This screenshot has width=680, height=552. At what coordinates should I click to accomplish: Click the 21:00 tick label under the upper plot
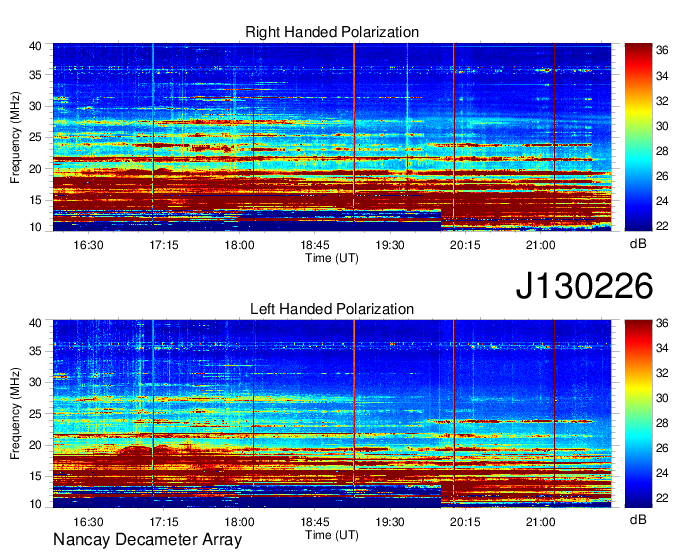(541, 245)
